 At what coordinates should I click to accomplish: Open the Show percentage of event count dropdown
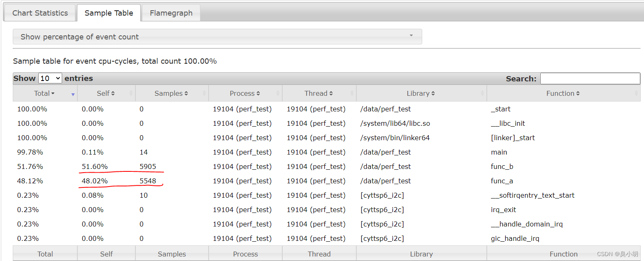coord(217,37)
